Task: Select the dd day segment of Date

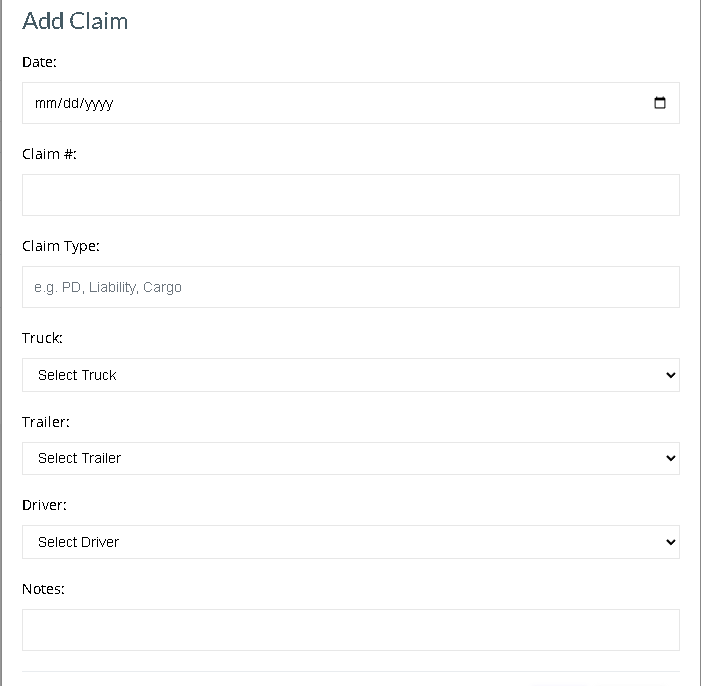Action: [x=71, y=103]
